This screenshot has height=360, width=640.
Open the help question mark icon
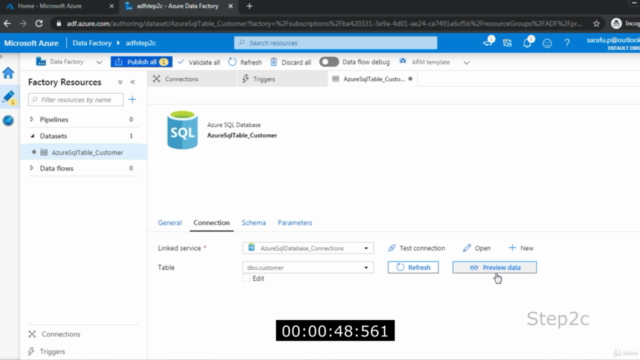click(567, 43)
